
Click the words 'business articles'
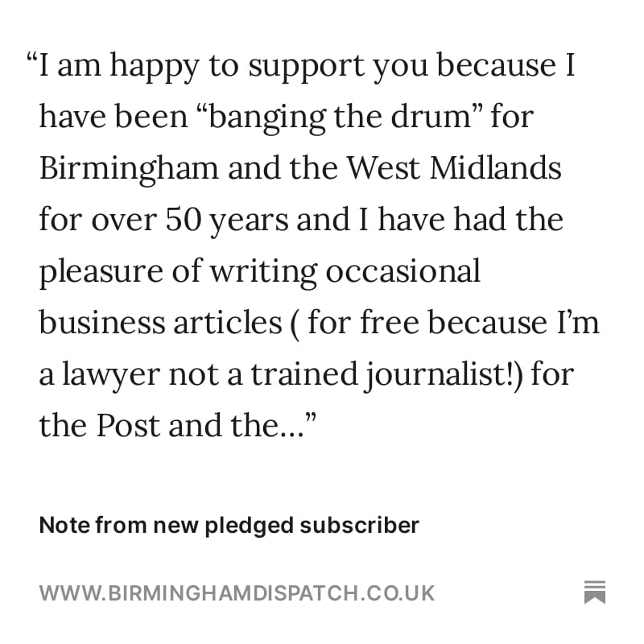[160, 323]
